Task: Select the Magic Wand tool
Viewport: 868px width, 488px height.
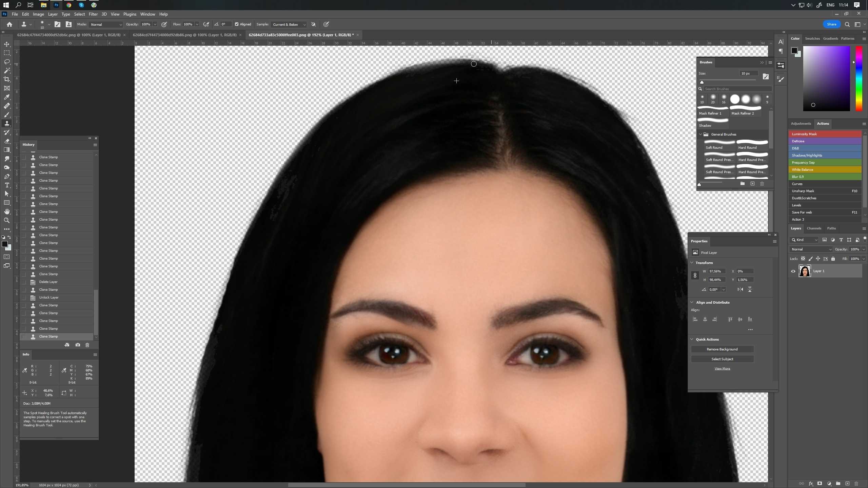Action: coord(7,70)
